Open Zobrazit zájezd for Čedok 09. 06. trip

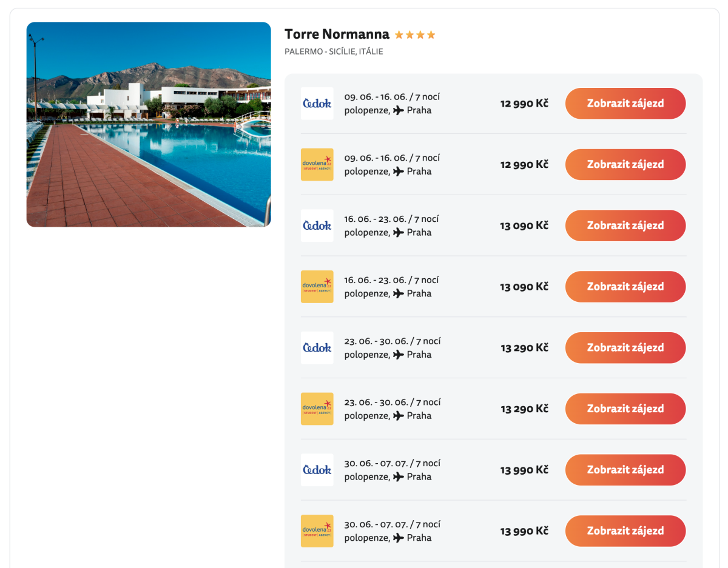(x=625, y=104)
